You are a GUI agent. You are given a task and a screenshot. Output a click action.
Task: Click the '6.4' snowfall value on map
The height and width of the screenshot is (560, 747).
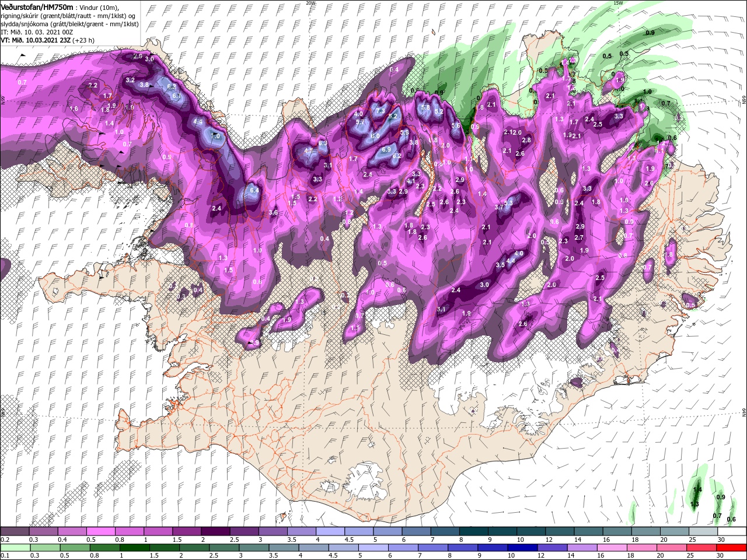[254, 190]
